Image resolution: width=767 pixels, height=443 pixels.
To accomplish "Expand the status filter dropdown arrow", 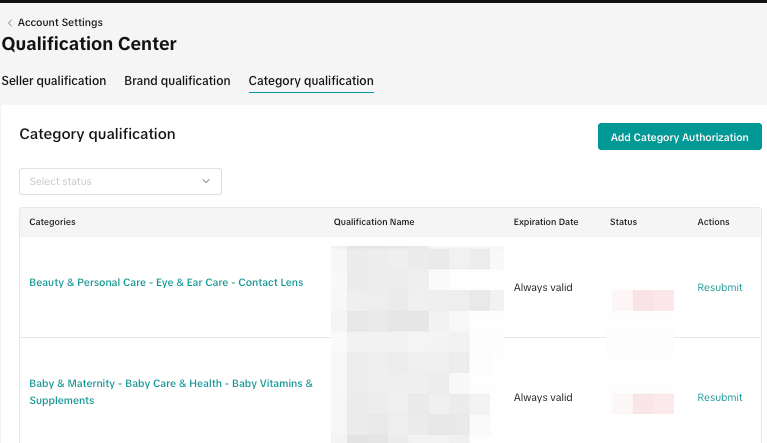I will click(206, 181).
